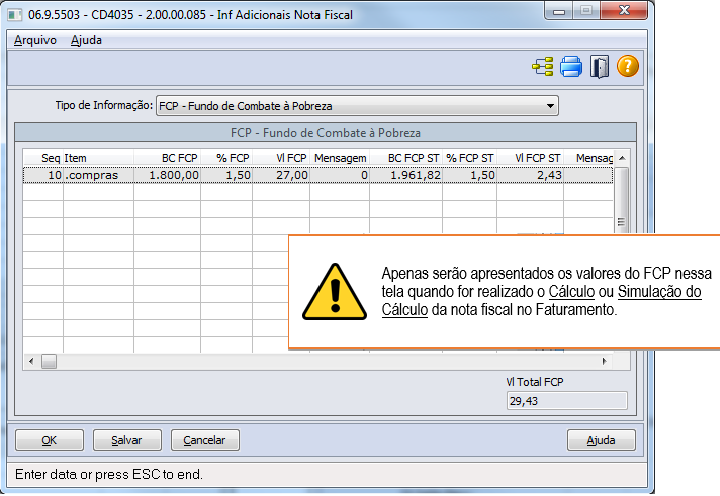720x496 pixels.
Task: Click horizontal scrollbar left arrow
Action: click(x=31, y=361)
